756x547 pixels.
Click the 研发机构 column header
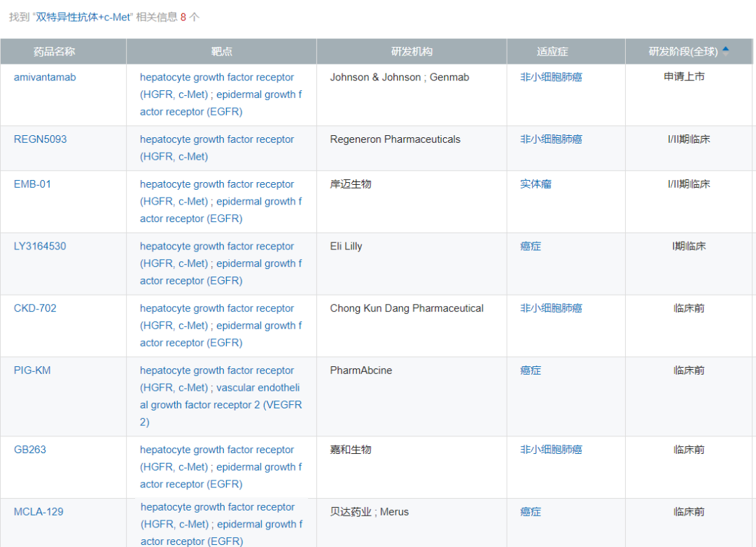coord(412,52)
